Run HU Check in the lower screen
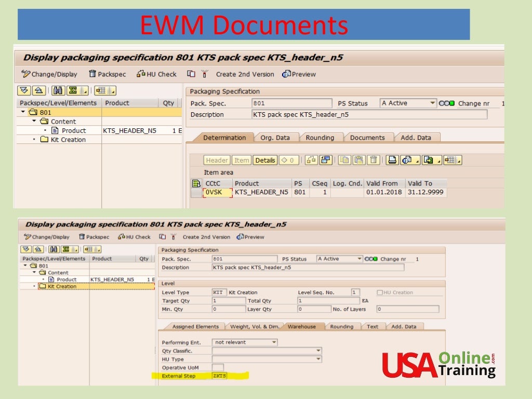Viewport: 532px width, 399px height. [x=134, y=237]
